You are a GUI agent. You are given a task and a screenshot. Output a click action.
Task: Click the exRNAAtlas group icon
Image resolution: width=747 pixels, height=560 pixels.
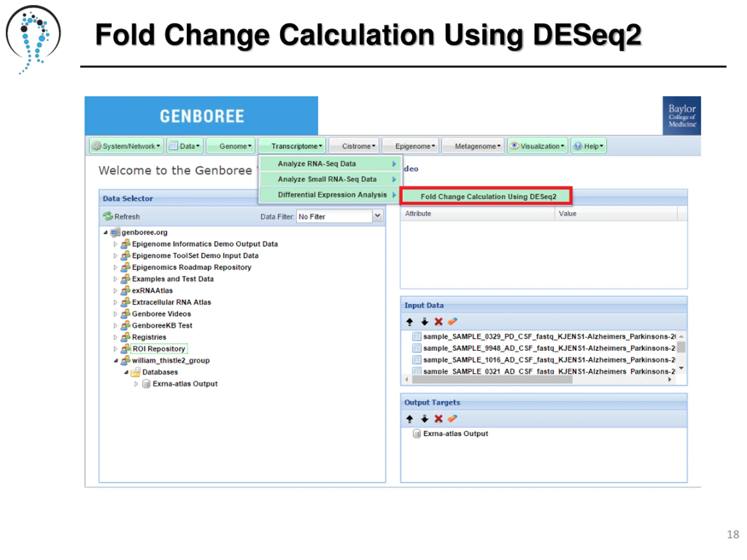click(126, 290)
